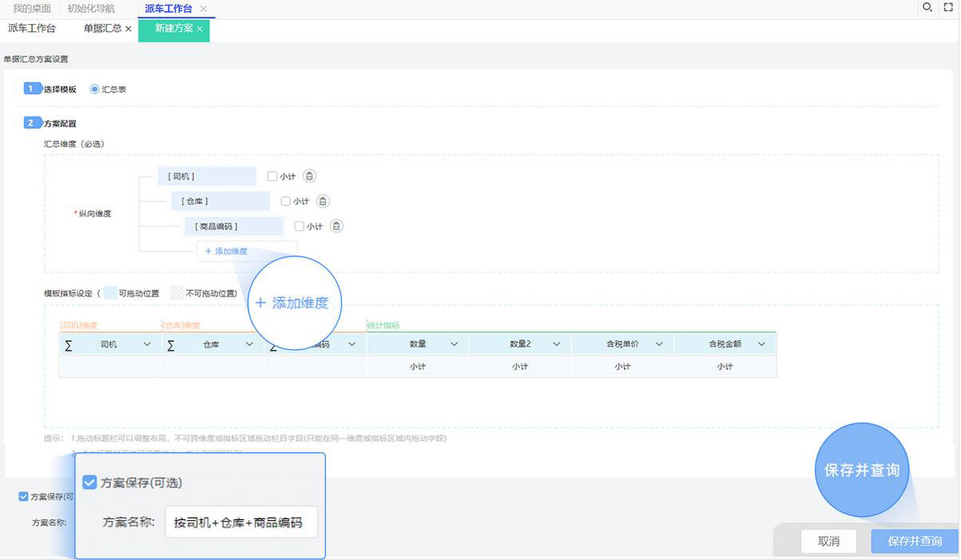Delete the 司机 dimension row
The image size is (961, 560).
point(310,177)
